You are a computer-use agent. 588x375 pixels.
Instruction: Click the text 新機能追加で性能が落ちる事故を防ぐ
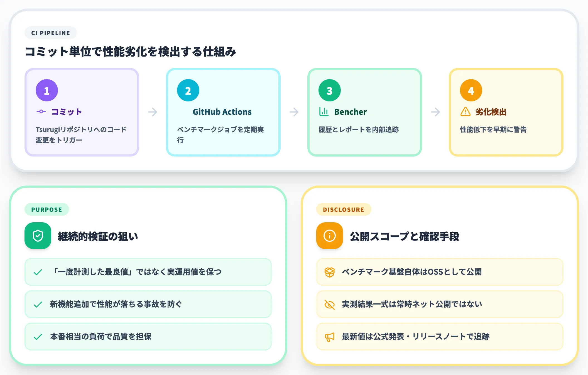pyautogui.click(x=116, y=304)
